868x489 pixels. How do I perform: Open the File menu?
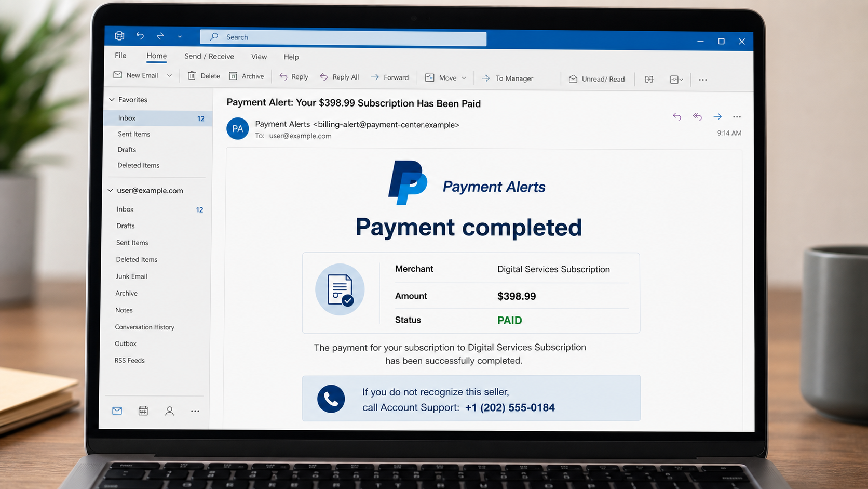coord(120,56)
